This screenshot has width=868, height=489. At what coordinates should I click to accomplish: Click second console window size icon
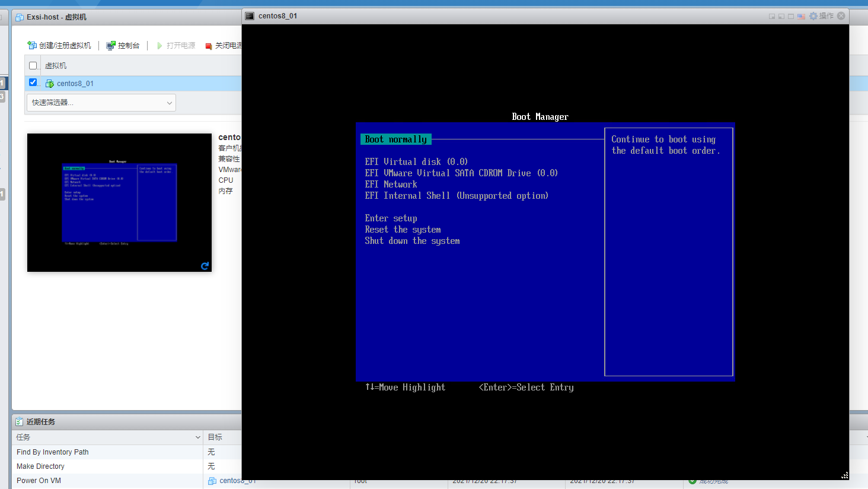tap(781, 16)
